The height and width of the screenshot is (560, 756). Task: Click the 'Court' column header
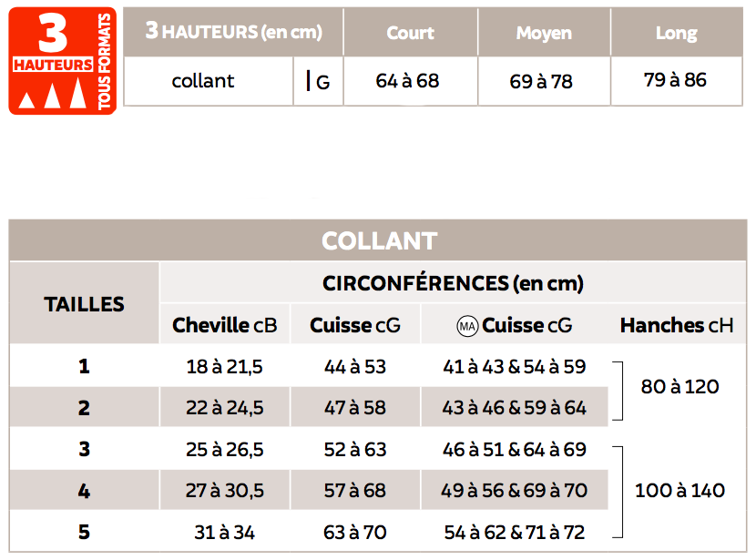click(x=410, y=33)
